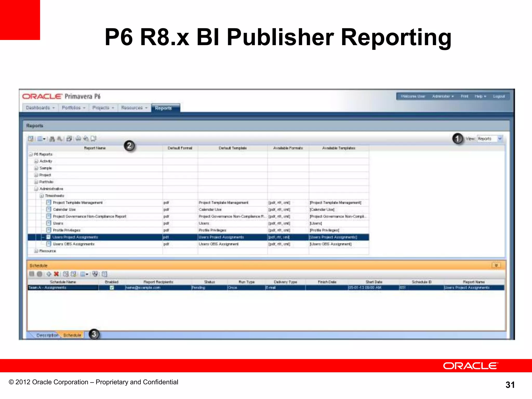The image size is (532, 399).
Task: Select the Project Governance Non-Compliance Report row
Action: point(198,216)
